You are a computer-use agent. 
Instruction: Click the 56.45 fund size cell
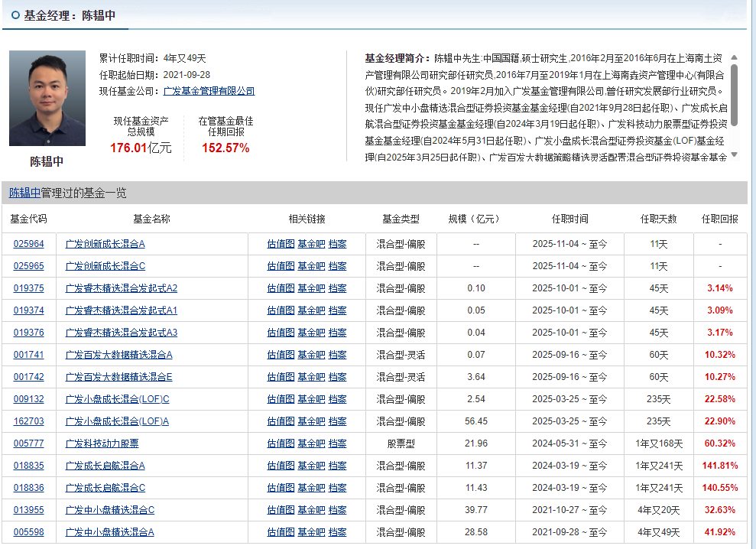476,421
